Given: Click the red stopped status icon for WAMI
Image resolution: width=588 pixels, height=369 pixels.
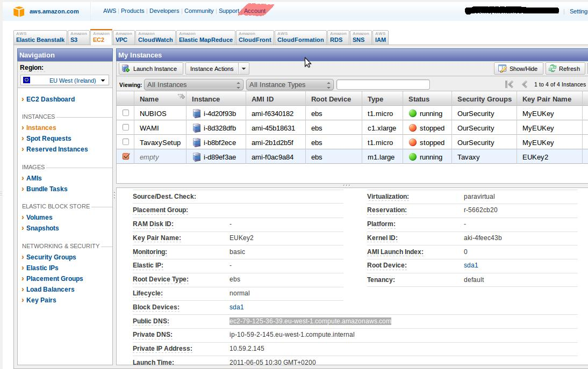Looking at the screenshot, I should (413, 128).
